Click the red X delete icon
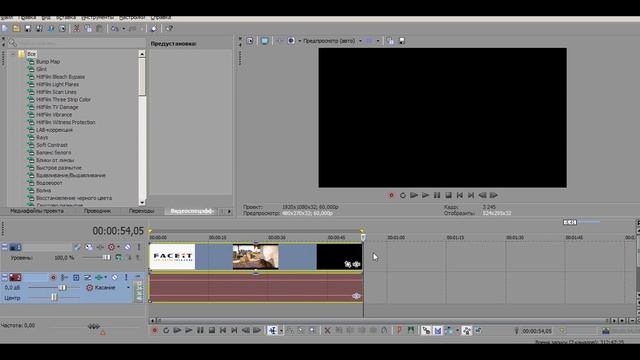The image size is (640, 360). 327,331
